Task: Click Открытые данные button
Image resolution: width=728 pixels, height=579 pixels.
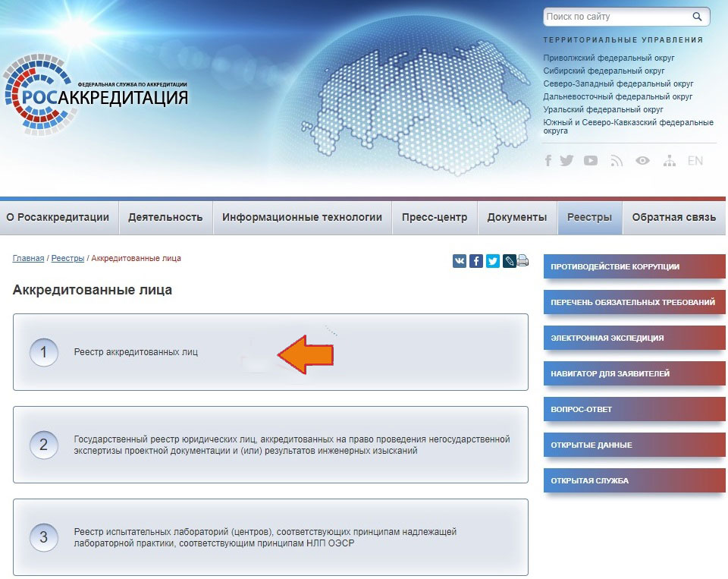Action: point(634,445)
